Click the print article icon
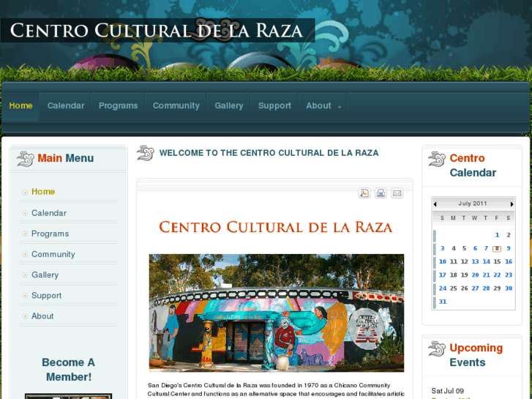The image size is (532, 399). (381, 193)
